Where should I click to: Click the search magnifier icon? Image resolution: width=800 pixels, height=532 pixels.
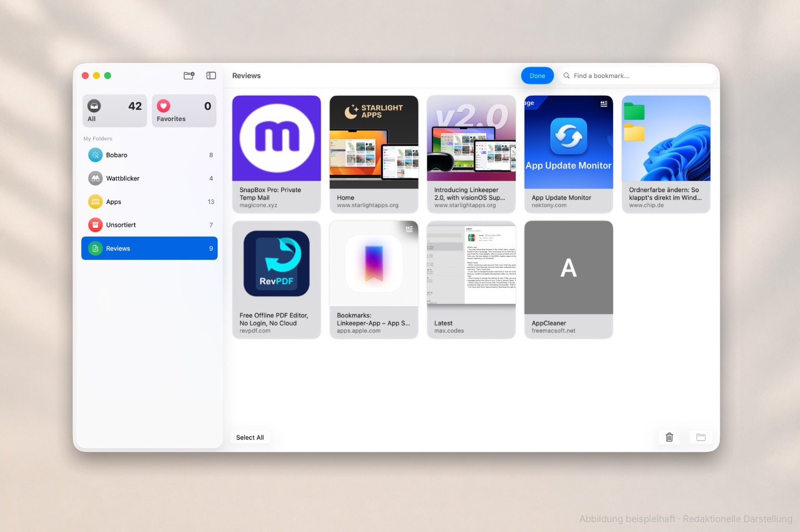pyautogui.click(x=566, y=75)
